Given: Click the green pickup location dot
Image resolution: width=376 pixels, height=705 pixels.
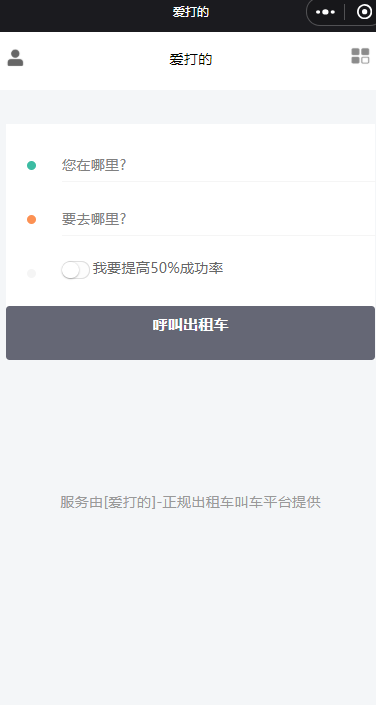Looking at the screenshot, I should pyautogui.click(x=31, y=165).
